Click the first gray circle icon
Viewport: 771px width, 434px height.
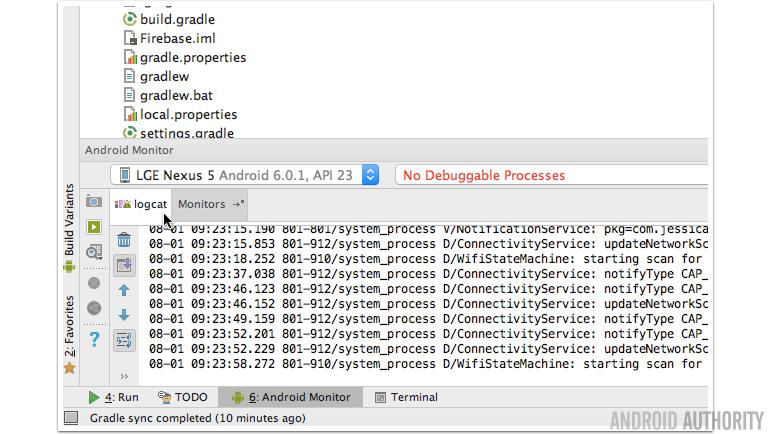click(94, 283)
